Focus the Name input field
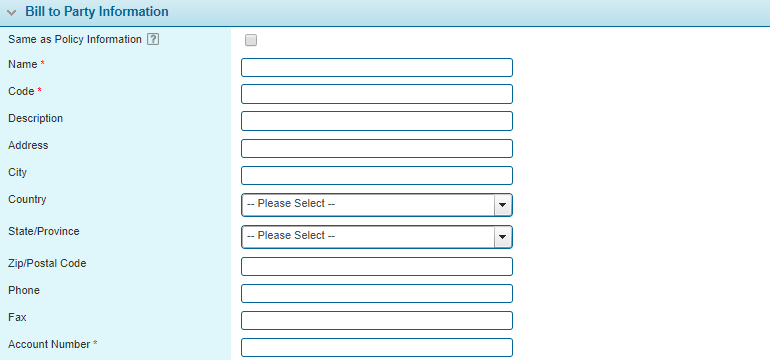The width and height of the screenshot is (770, 360). [377, 67]
